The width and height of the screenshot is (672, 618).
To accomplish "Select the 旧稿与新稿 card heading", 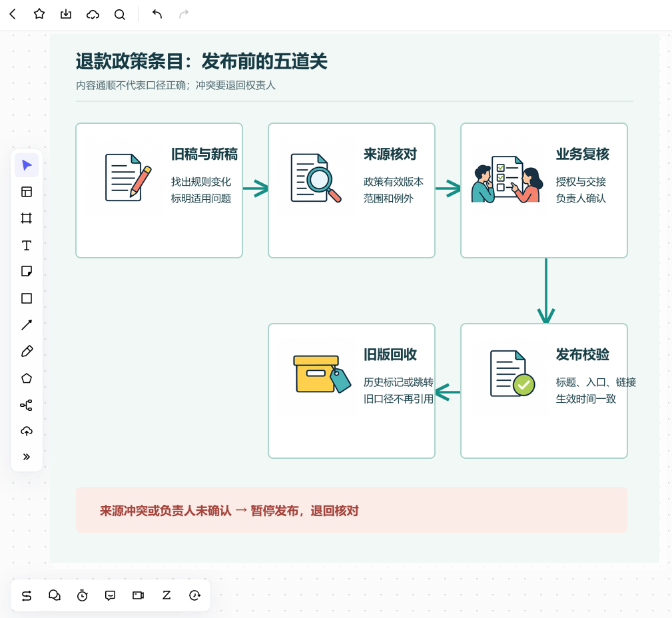I will click(204, 154).
